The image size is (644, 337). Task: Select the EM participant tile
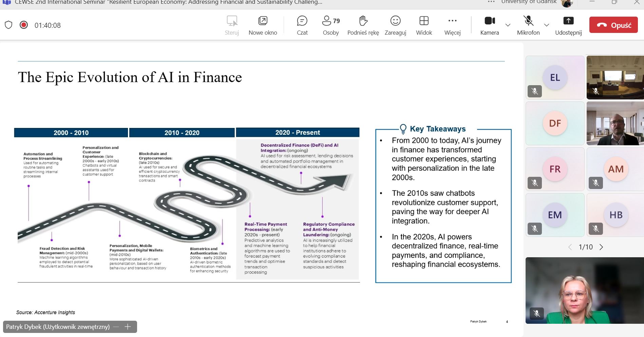pyautogui.click(x=555, y=215)
